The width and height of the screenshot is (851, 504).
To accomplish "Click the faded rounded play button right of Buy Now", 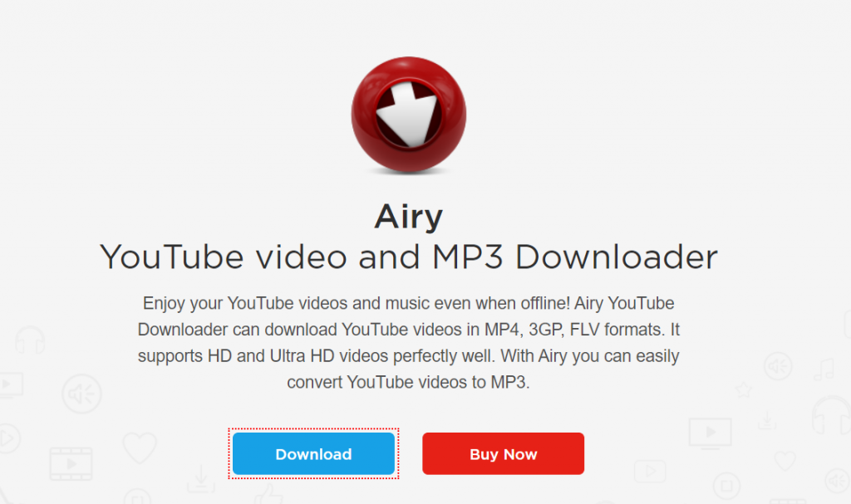I will [650, 471].
